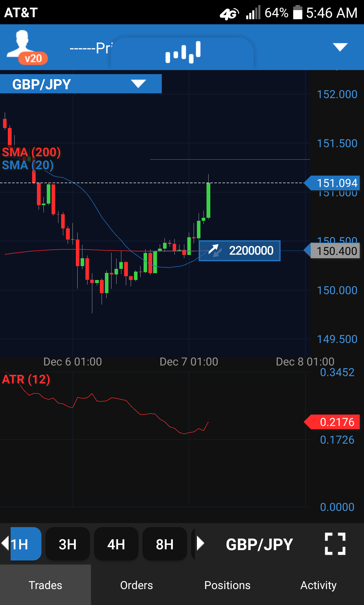Tap the 0.3452 ATR axis label
The height and width of the screenshot is (605, 364).
(337, 372)
